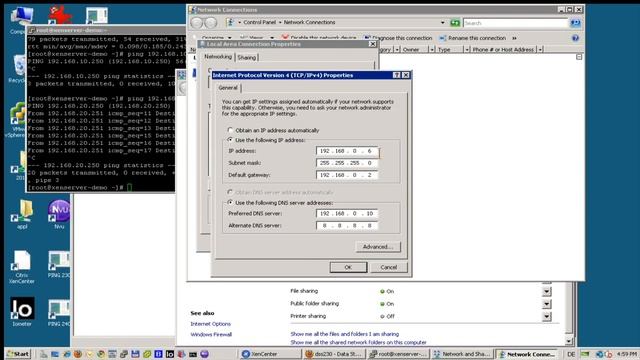Image resolution: width=640 pixels, height=360 pixels.
Task: Open the address bar dropdown arrow
Action: coord(443,23)
